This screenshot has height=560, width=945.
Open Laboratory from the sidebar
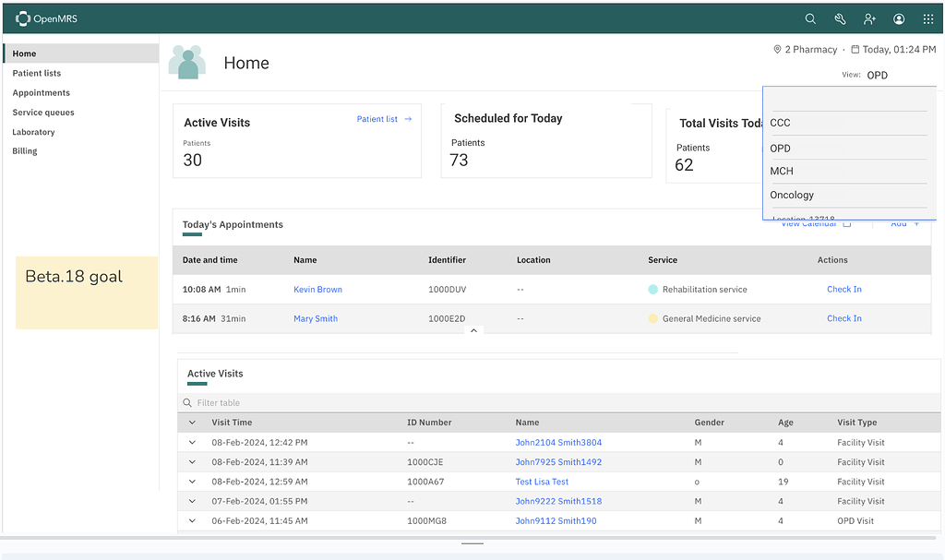[34, 131]
